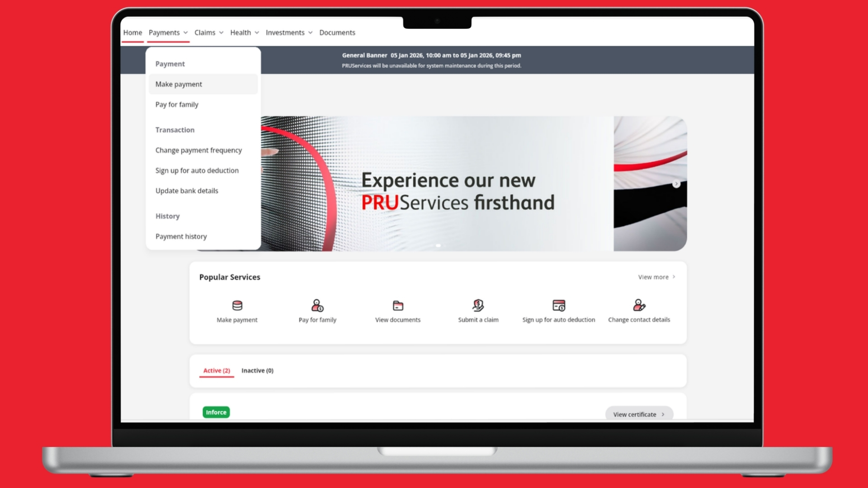The image size is (868, 488).
Task: Select the Active (2) tab
Action: point(217,371)
